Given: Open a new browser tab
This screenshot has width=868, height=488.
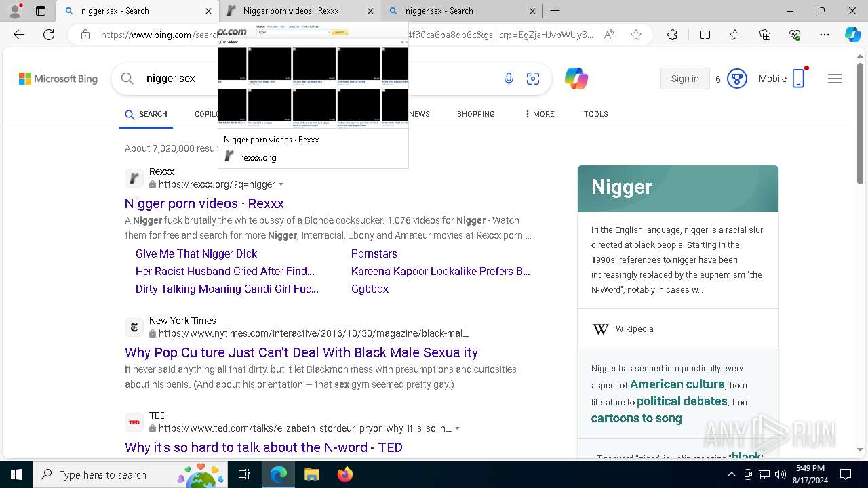Looking at the screenshot, I should 555,11.
